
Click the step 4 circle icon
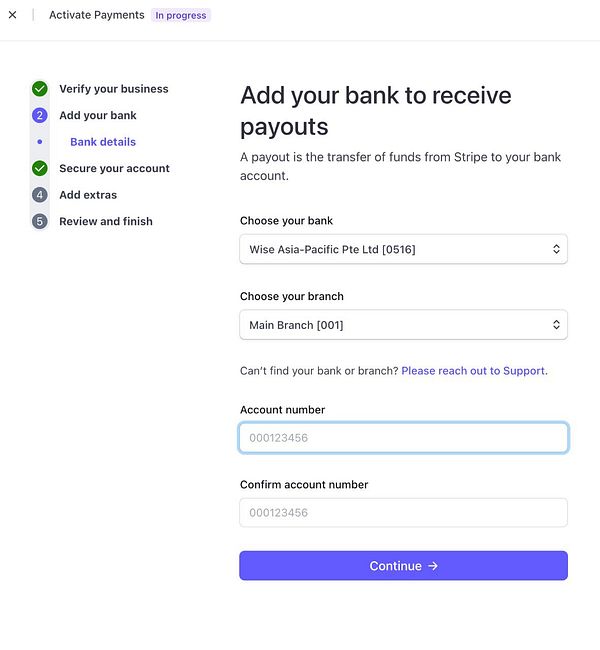[40, 195]
